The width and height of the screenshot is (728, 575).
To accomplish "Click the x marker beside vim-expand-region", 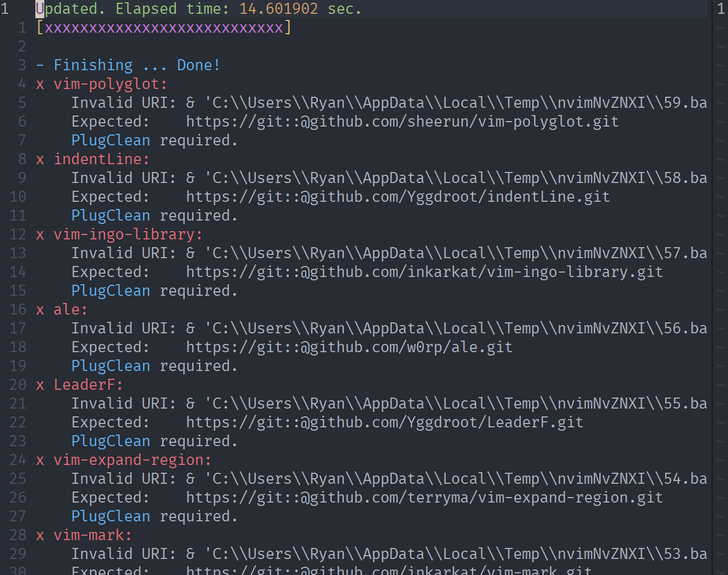I will click(x=39, y=459).
